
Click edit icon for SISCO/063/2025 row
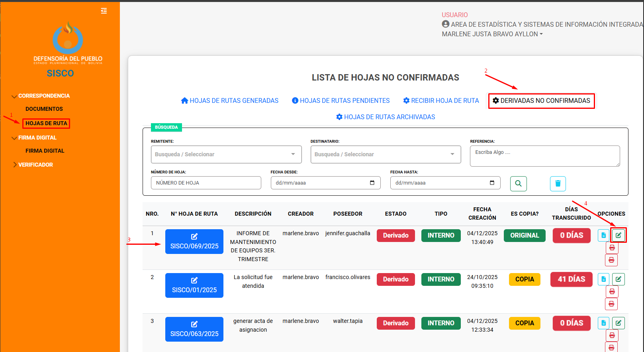click(618, 323)
